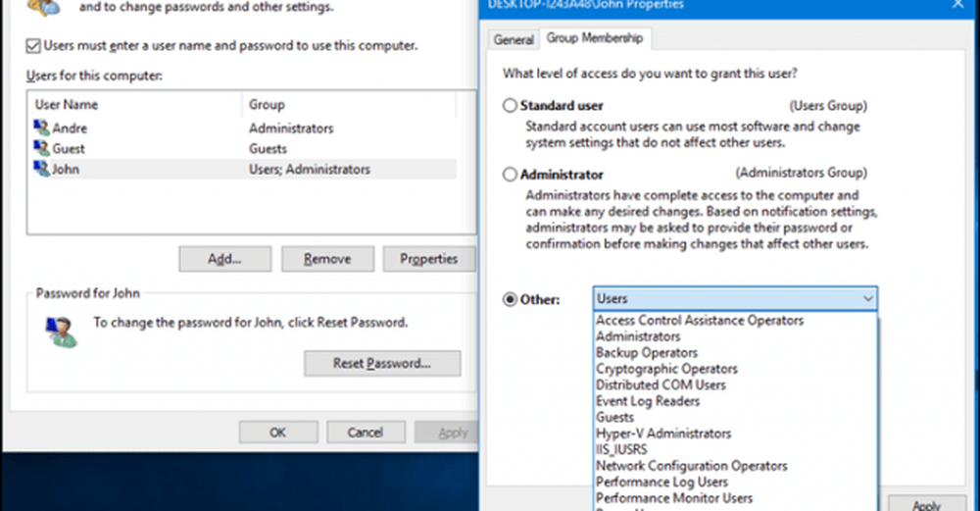This screenshot has height=511, width=980.
Task: Select Event Log Readers from the list
Action: tap(648, 401)
